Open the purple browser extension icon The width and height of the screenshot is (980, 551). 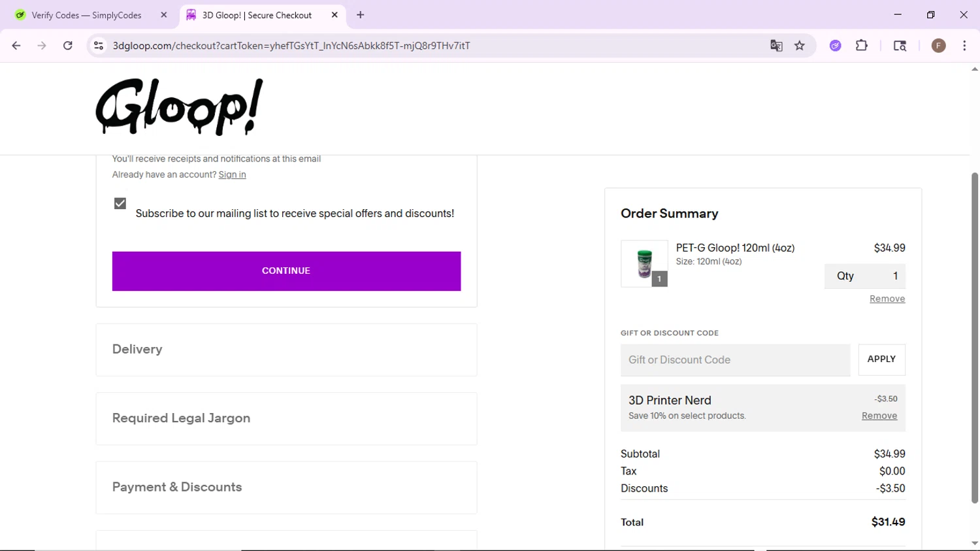click(836, 46)
